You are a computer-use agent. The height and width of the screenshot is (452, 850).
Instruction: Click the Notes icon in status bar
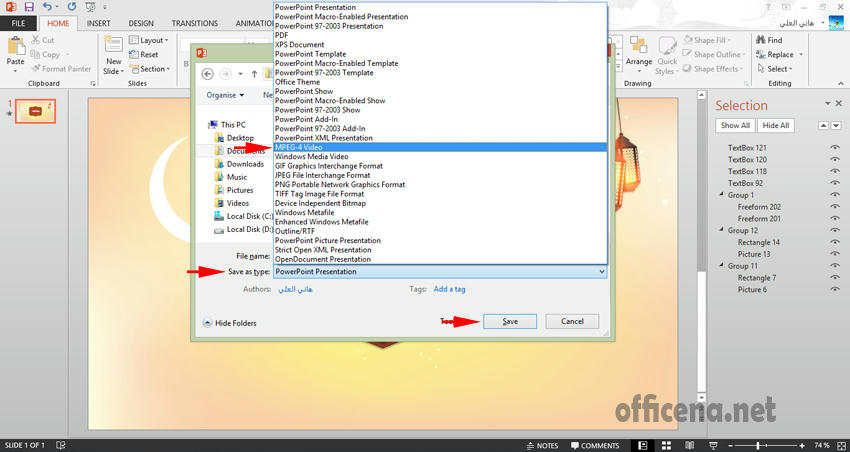click(543, 445)
